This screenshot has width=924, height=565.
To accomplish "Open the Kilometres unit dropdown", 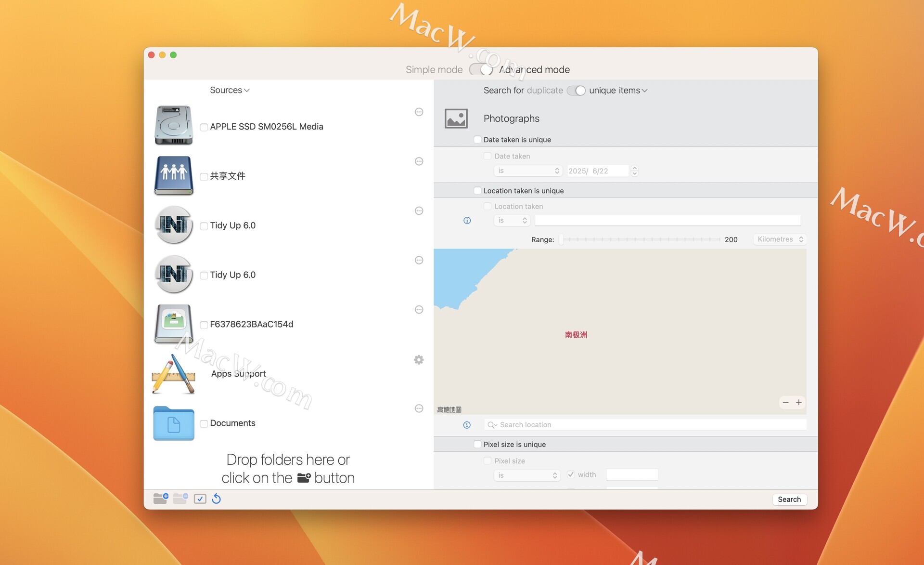I will (x=780, y=239).
